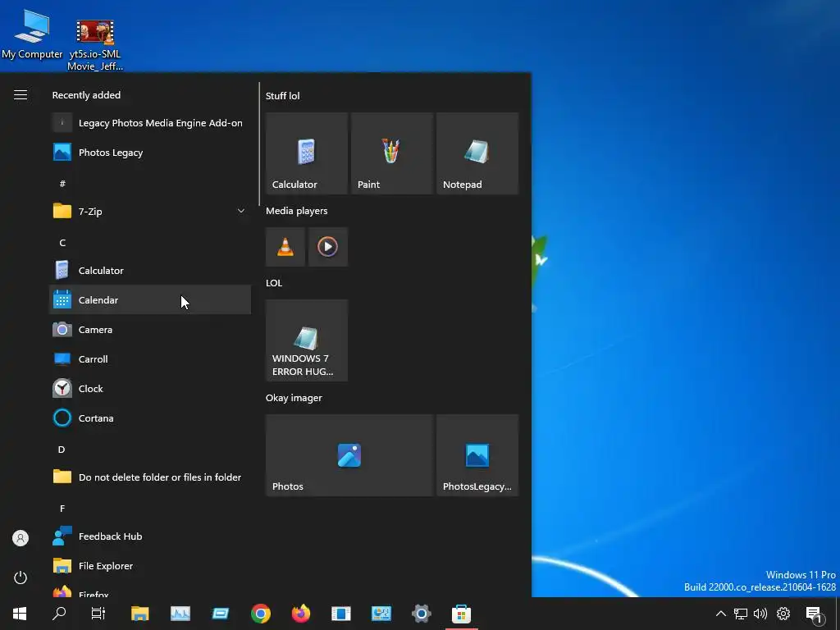This screenshot has height=630, width=840.
Task: Open Firefox from the taskbar
Action: pos(301,614)
